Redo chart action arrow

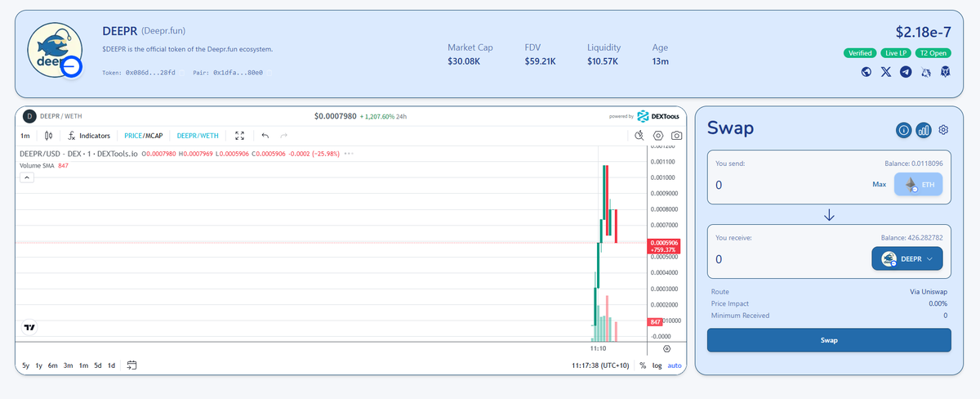(x=283, y=136)
